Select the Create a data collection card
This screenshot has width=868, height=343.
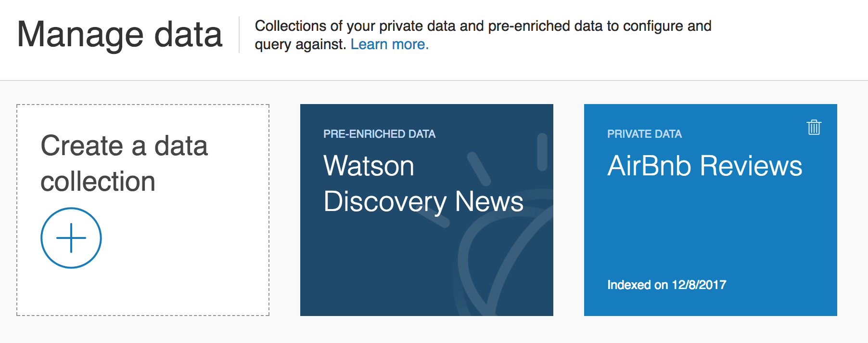[x=143, y=210]
